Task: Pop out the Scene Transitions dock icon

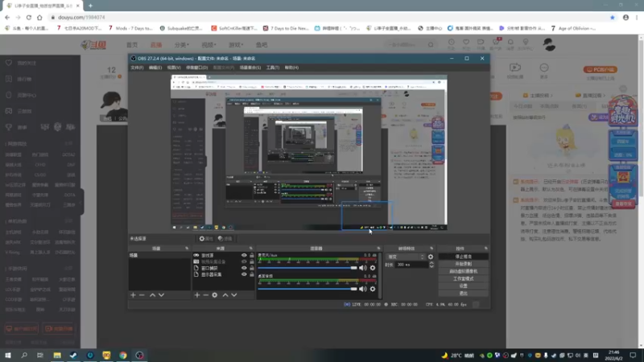Action: pos(431,249)
